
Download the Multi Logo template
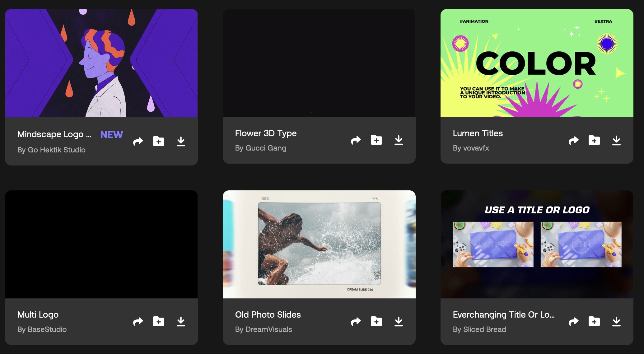click(181, 322)
